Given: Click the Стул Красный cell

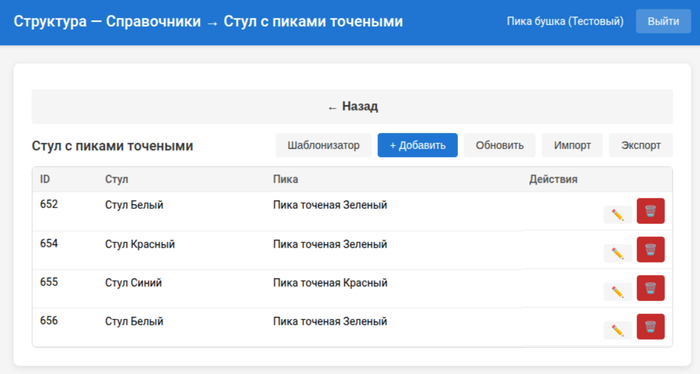Looking at the screenshot, I should pos(140,244).
